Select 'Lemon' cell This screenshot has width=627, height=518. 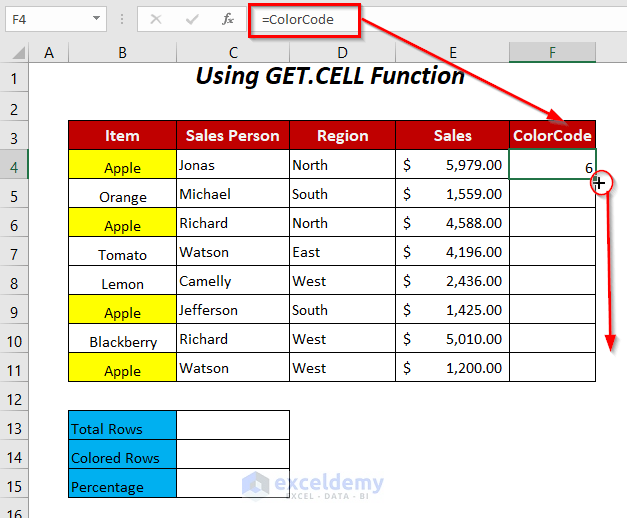[122, 280]
